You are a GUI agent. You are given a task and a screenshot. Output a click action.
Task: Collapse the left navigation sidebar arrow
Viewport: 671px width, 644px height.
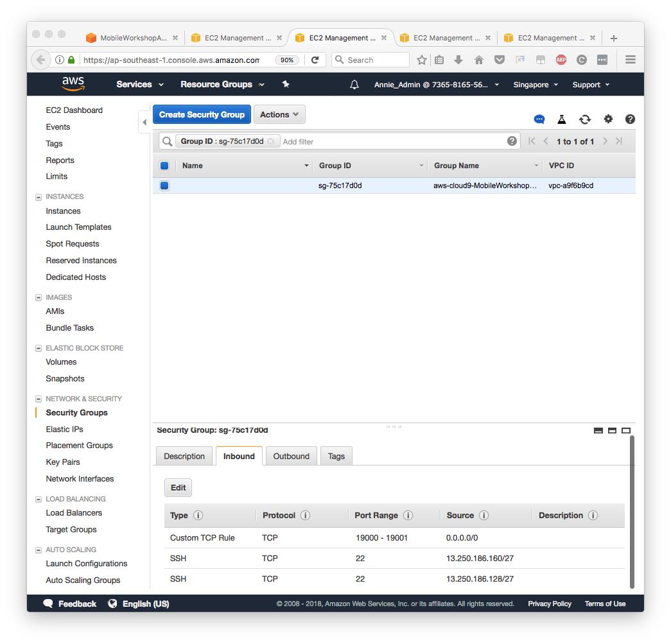(x=144, y=123)
